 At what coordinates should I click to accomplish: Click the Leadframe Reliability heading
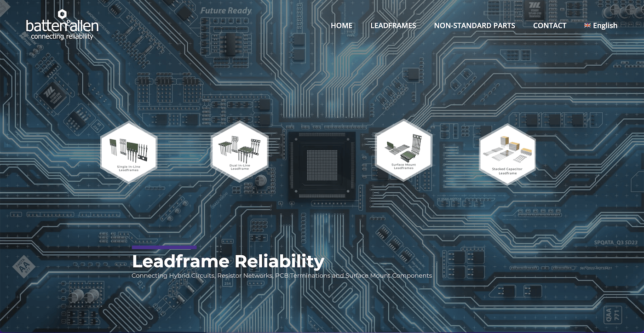228,261
